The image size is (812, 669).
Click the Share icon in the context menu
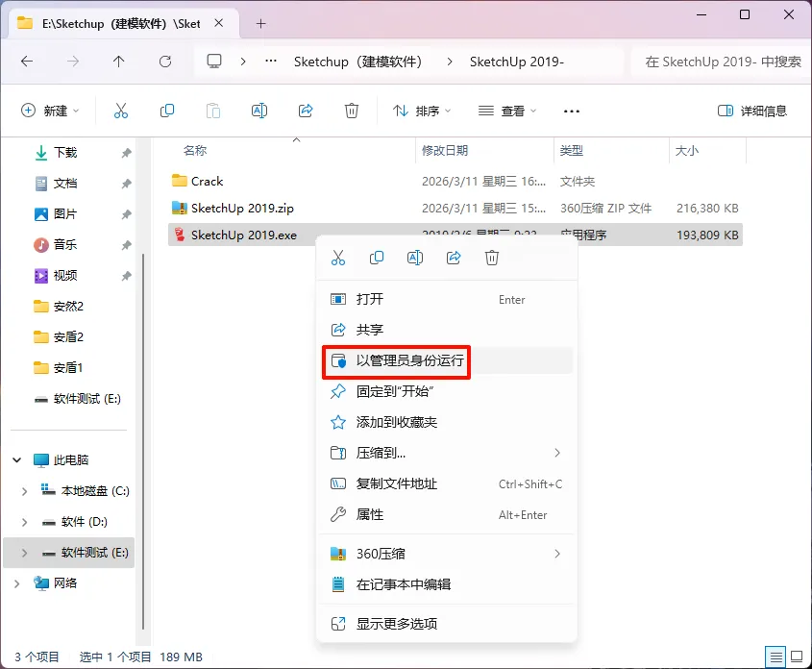[454, 258]
